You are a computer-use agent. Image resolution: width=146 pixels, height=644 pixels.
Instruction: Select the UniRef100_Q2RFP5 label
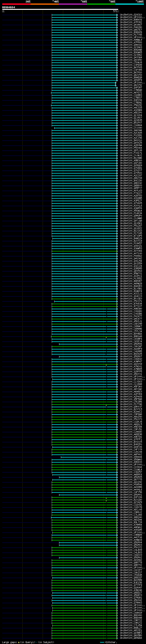(x=131, y=371)
